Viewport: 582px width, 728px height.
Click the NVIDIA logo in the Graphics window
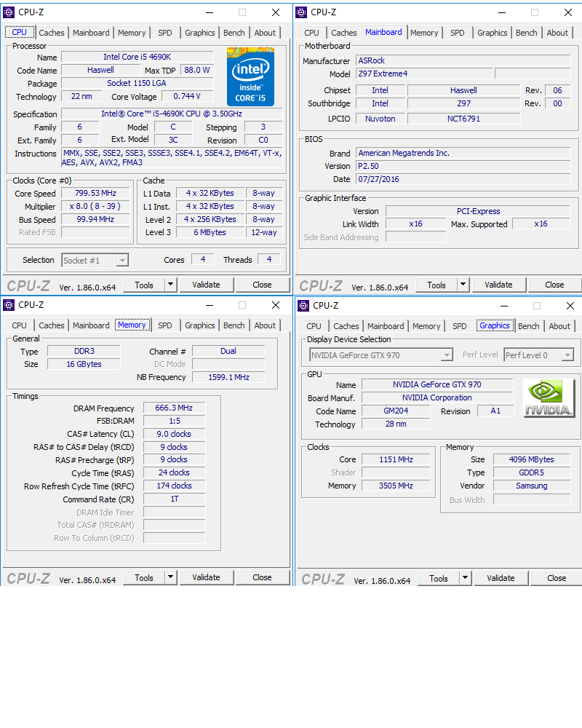[548, 398]
